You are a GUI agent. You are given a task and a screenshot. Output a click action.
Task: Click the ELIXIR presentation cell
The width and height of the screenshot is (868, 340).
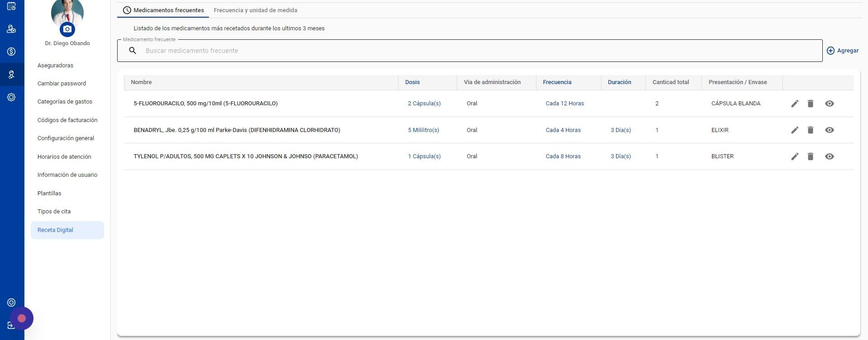tap(720, 130)
